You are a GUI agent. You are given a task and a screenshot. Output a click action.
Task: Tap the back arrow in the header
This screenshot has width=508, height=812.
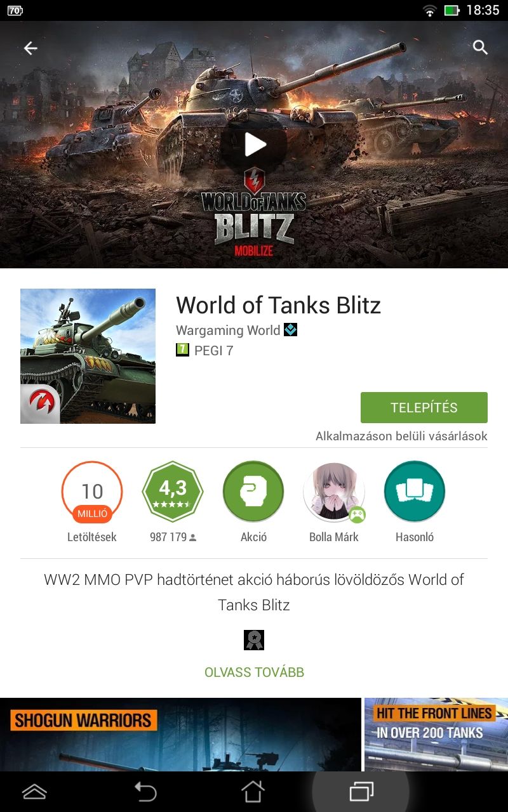30,48
